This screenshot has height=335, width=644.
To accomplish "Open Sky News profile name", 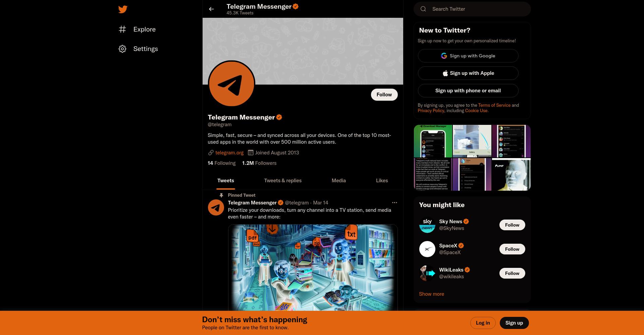I will click(x=450, y=222).
